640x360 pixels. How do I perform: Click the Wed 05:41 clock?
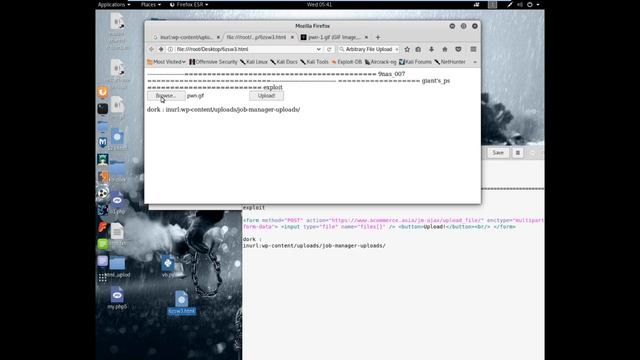(x=319, y=4)
